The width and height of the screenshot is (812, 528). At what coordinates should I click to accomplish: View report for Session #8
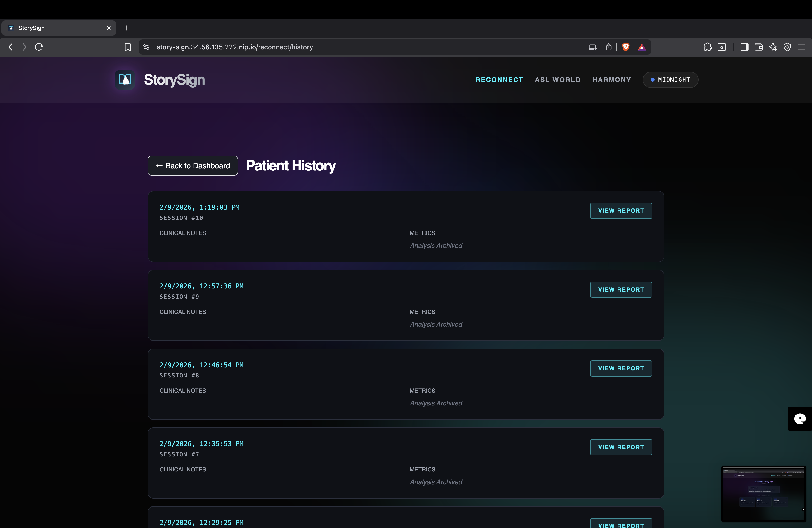[621, 368]
